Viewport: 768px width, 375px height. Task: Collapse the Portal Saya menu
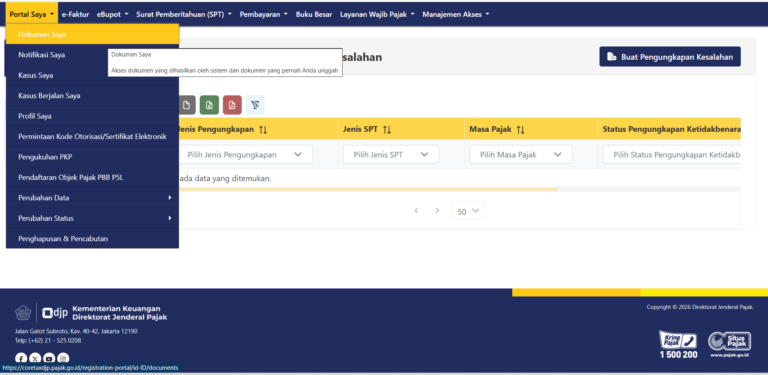[31, 14]
